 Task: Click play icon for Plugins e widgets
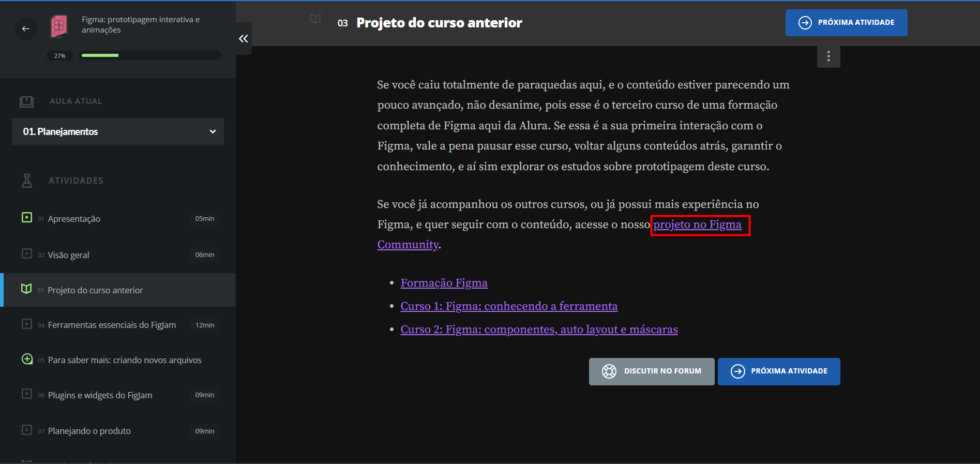[x=27, y=394]
